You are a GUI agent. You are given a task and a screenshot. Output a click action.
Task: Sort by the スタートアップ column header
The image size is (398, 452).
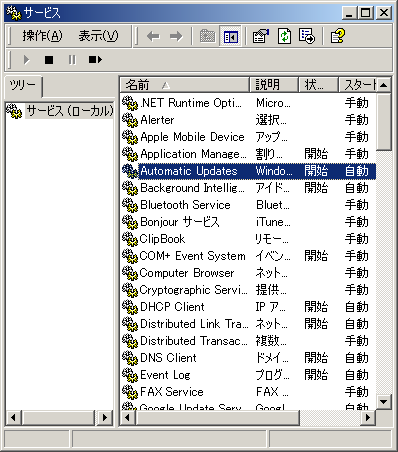pyautogui.click(x=357, y=85)
